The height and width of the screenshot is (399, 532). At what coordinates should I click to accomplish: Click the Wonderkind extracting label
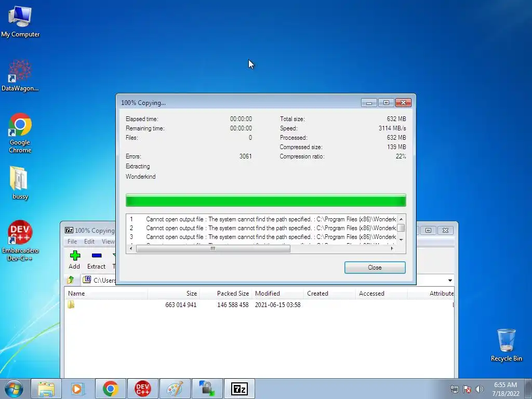(x=140, y=177)
